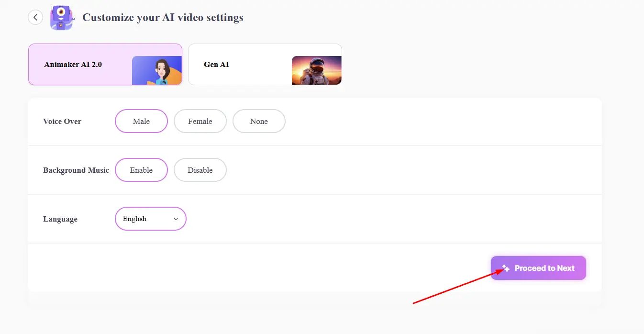
Task: Click the Voice Over label
Action: click(62, 122)
